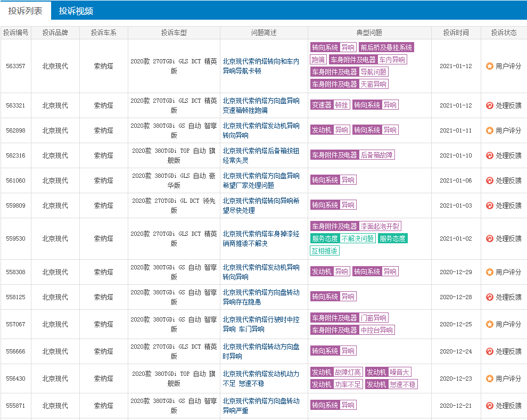Image resolution: width=527 pixels, height=420 pixels.
Task: Open complaint 北京现代索纳塔方向盘转动异响严重
Action: tap(261, 406)
